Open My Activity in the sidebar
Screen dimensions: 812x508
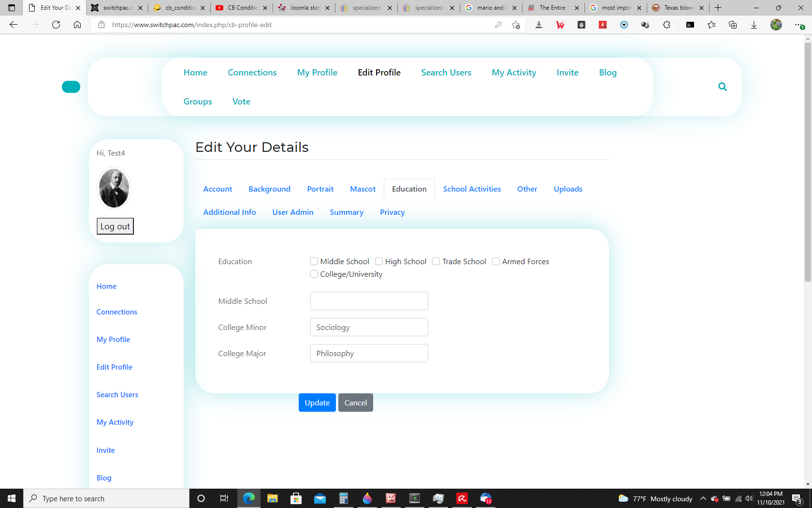pos(115,422)
